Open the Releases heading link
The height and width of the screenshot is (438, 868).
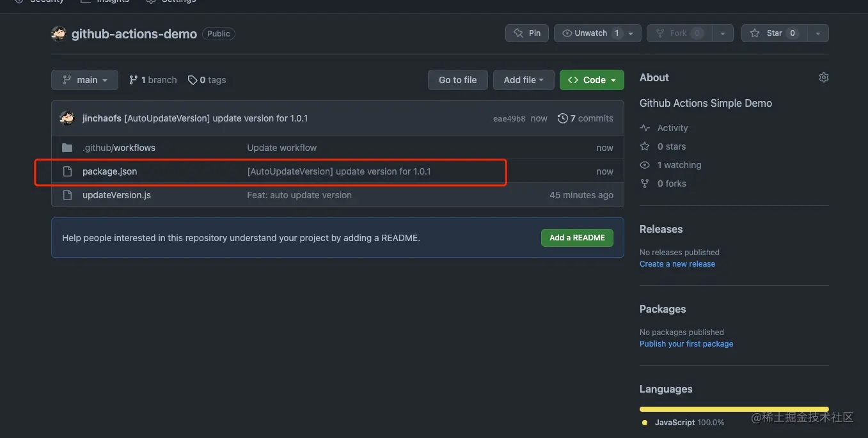tap(661, 229)
